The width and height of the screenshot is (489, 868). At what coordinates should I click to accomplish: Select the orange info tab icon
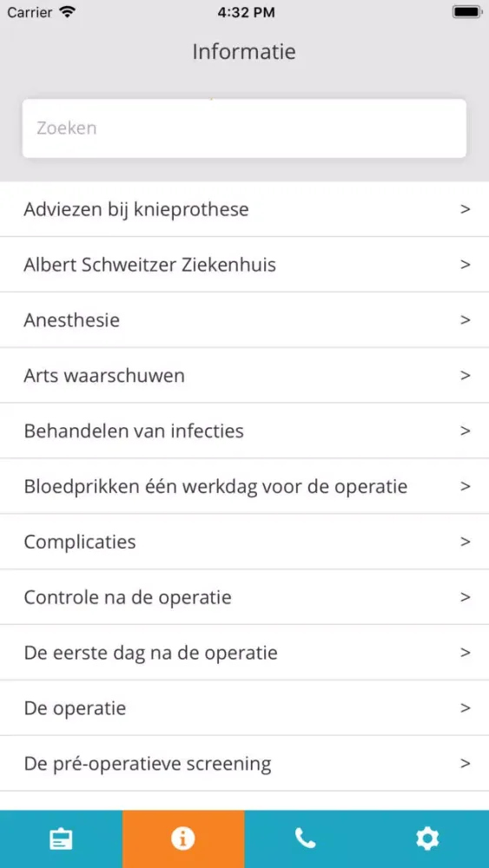pyautogui.click(x=183, y=839)
